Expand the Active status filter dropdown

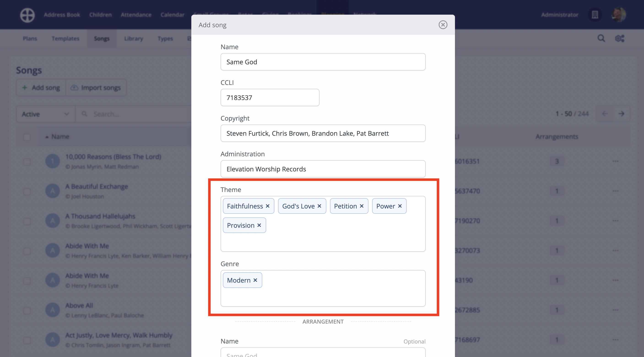(46, 114)
